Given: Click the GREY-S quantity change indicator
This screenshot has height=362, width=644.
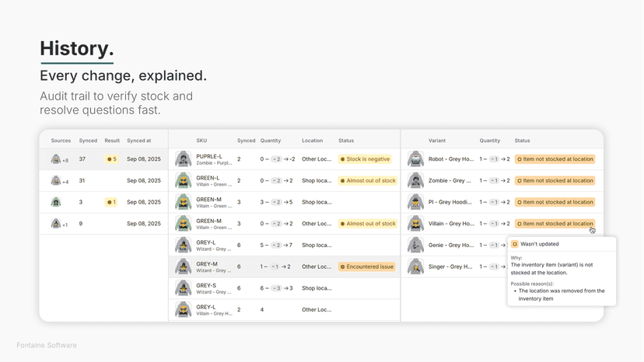Looking at the screenshot, I should click(x=276, y=288).
